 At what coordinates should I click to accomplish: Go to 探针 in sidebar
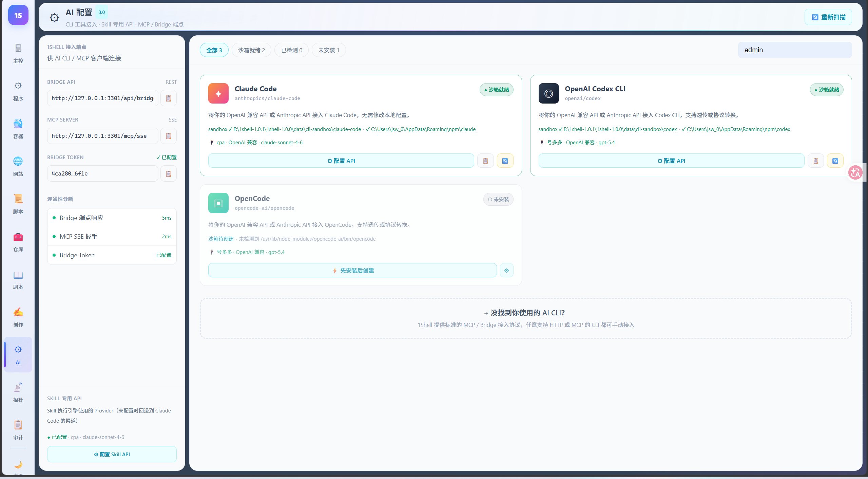[18, 392]
